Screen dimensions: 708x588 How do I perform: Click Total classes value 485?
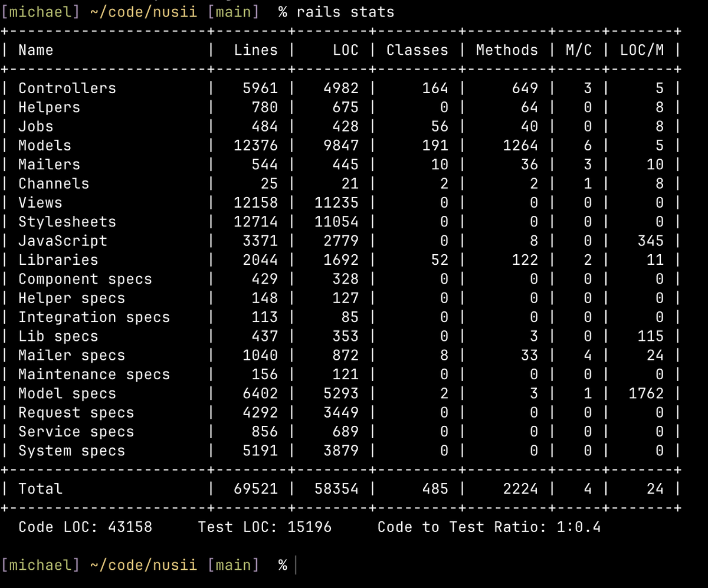435,489
